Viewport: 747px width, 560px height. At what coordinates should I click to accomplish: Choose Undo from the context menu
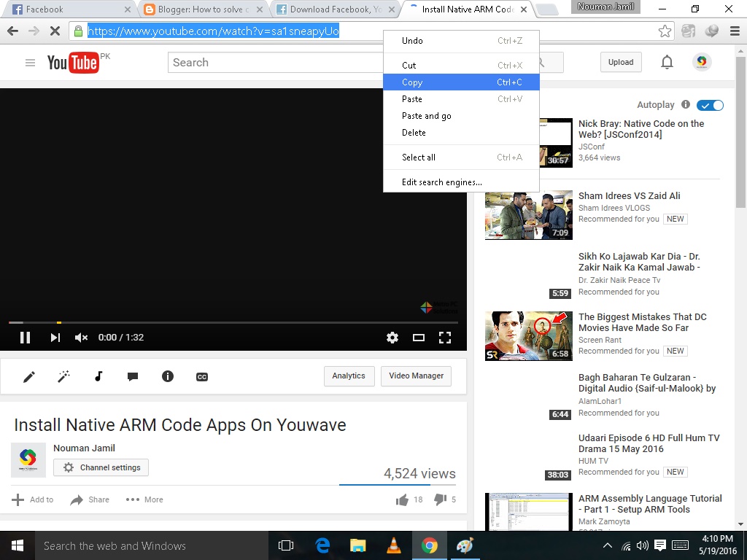[461, 41]
